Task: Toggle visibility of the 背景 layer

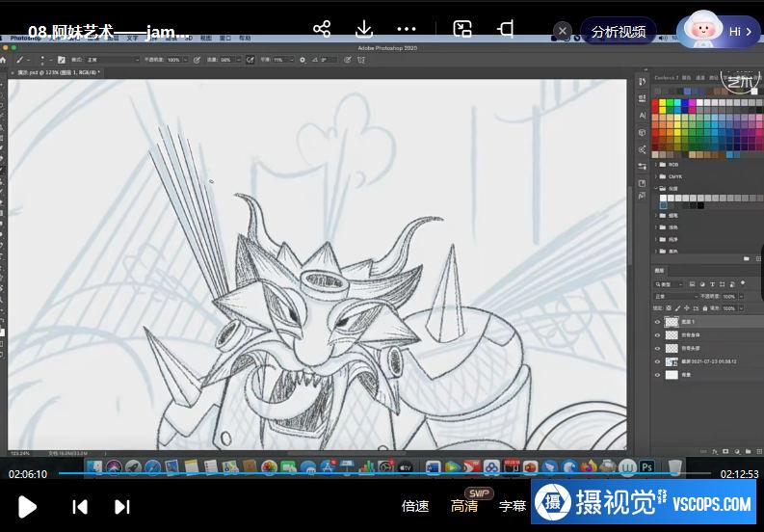Action: [657, 375]
